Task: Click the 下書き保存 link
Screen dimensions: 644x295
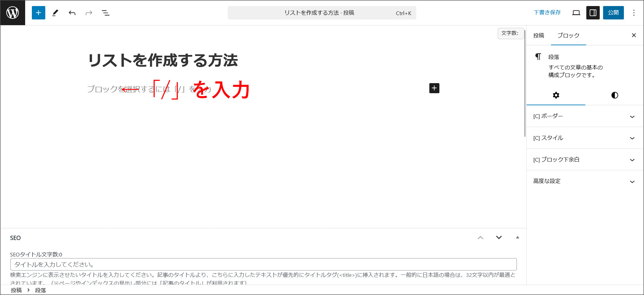Action: coord(547,12)
